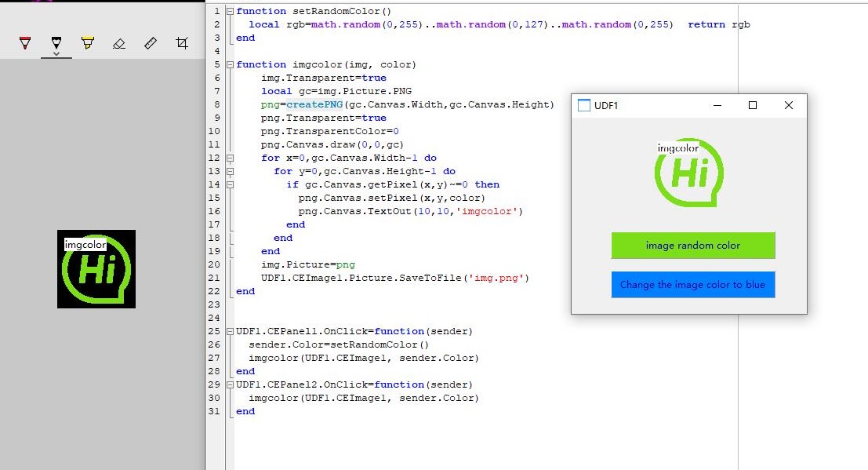
Task: Pick the crop tool
Action: pos(182,43)
